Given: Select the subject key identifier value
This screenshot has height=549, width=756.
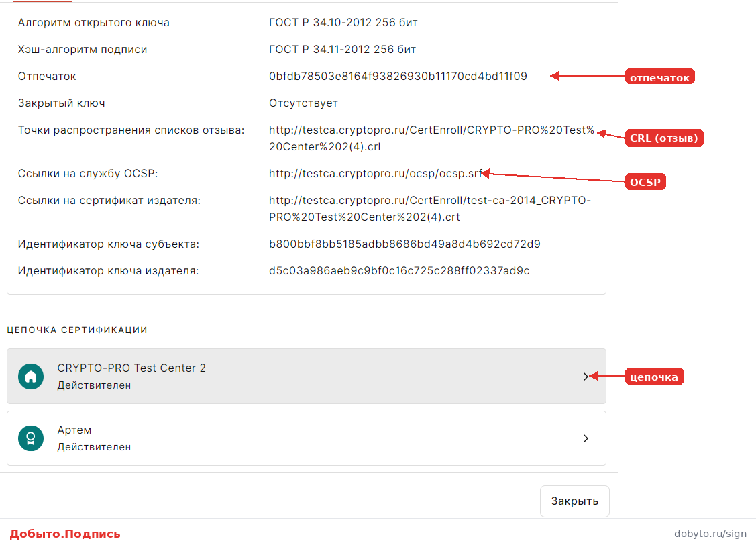Looking at the screenshot, I should (404, 244).
